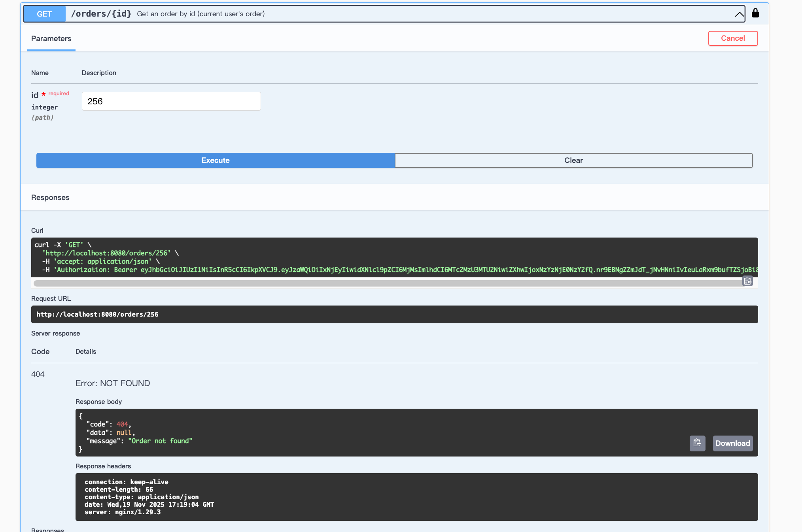
Task: Click the id parameter input field
Action: point(171,101)
